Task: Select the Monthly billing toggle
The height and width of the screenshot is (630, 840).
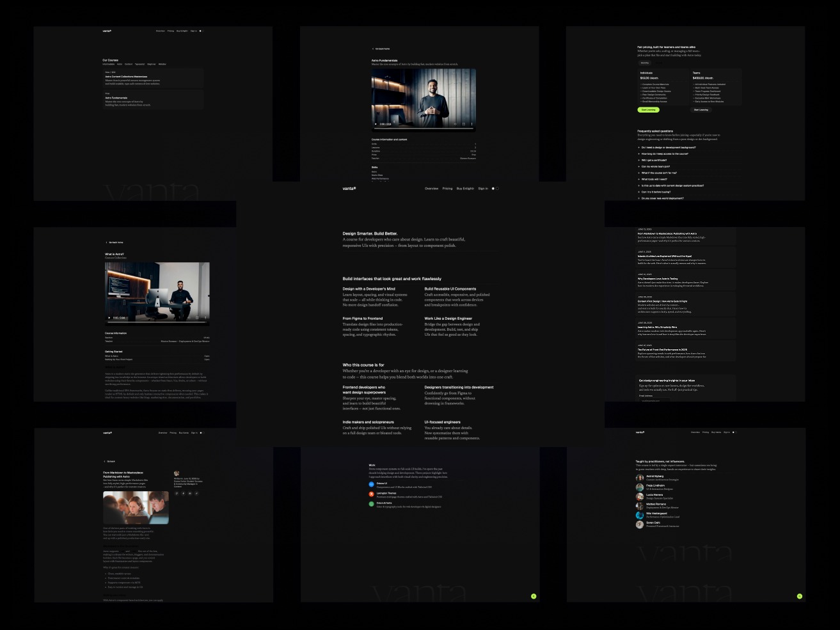Action: point(645,63)
